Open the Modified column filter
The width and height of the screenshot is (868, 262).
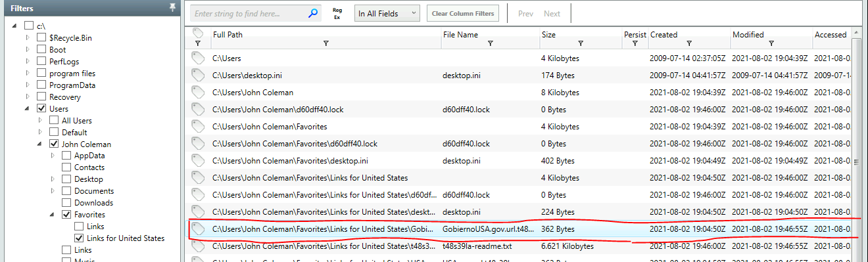click(x=771, y=44)
